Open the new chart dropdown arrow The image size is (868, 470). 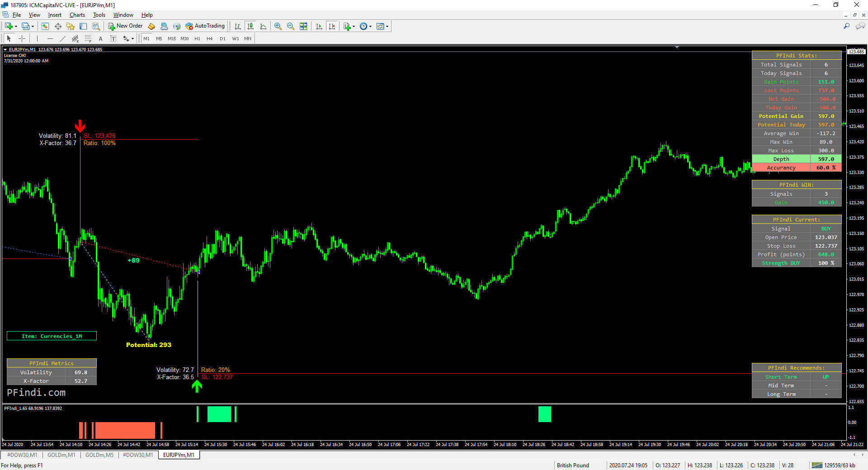click(16, 26)
